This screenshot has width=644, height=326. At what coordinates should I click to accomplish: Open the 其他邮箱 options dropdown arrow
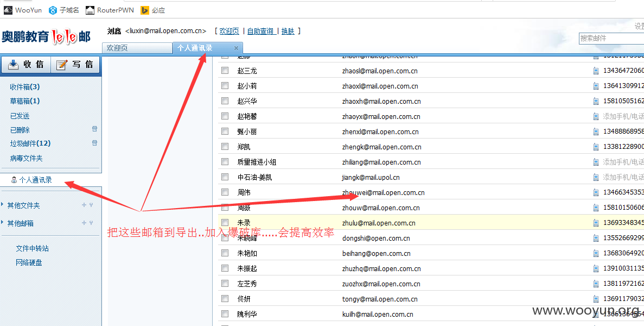[91, 223]
